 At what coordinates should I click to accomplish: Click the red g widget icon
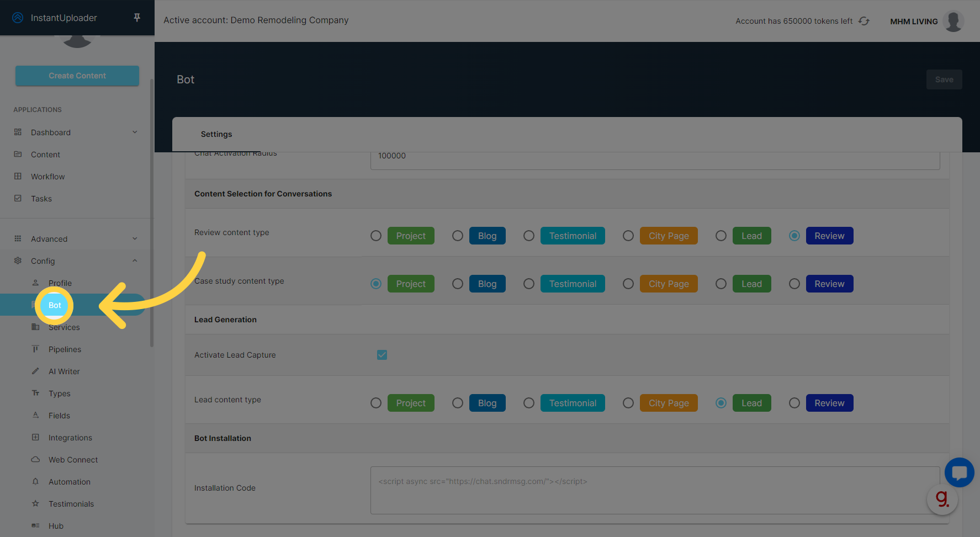[x=942, y=499]
